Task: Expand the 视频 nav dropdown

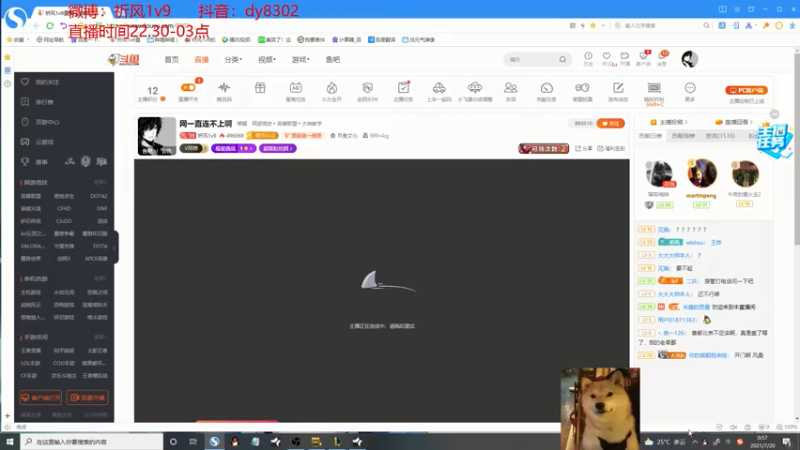Action: (267, 60)
